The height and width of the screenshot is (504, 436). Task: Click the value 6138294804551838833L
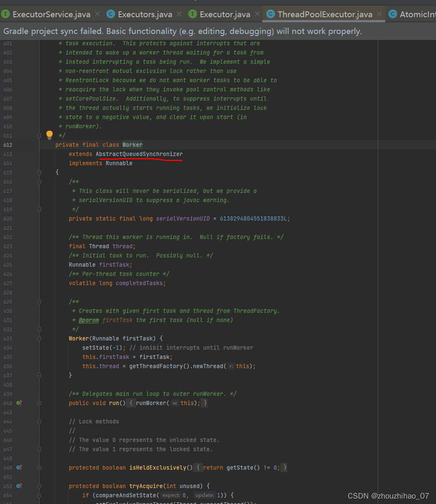coord(254,218)
